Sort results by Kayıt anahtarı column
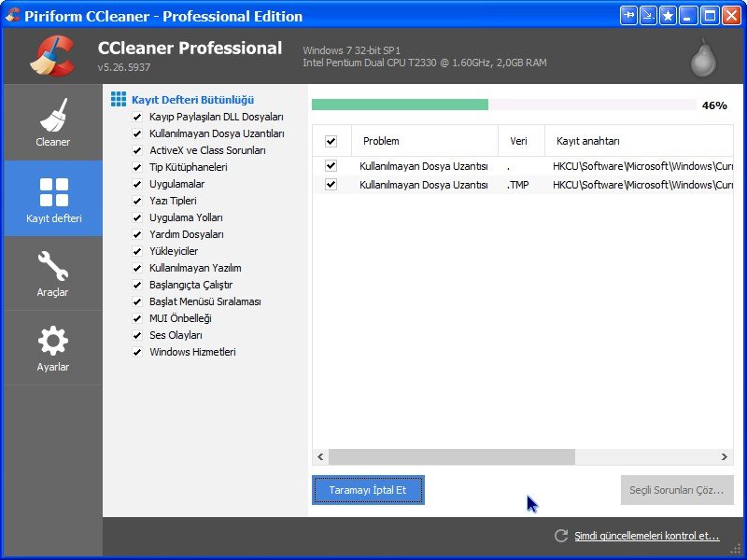 (x=639, y=141)
